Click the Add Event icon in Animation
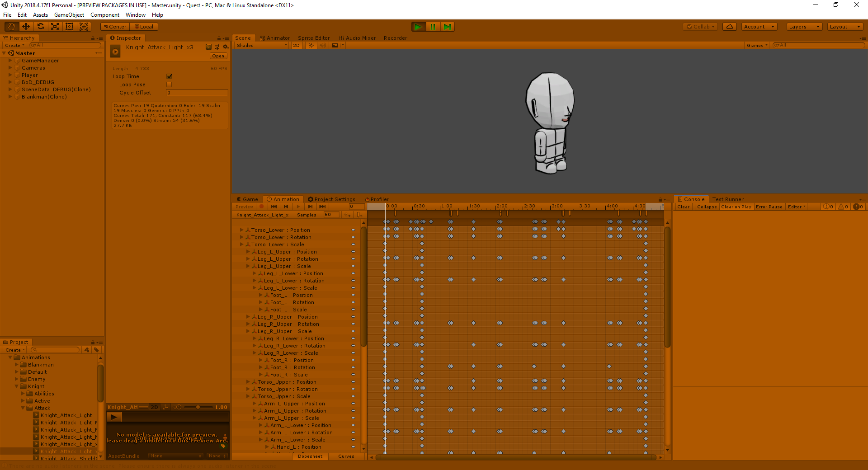The height and width of the screenshot is (470, 868). coord(359,215)
